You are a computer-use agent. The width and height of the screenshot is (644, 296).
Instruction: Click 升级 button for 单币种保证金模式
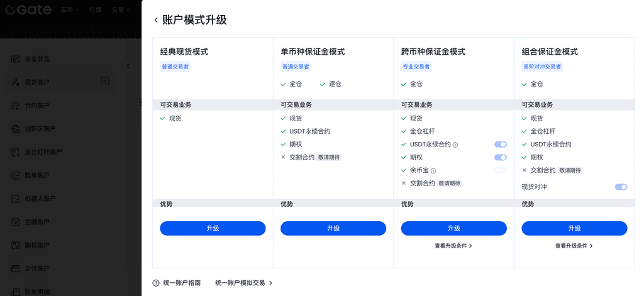click(333, 228)
